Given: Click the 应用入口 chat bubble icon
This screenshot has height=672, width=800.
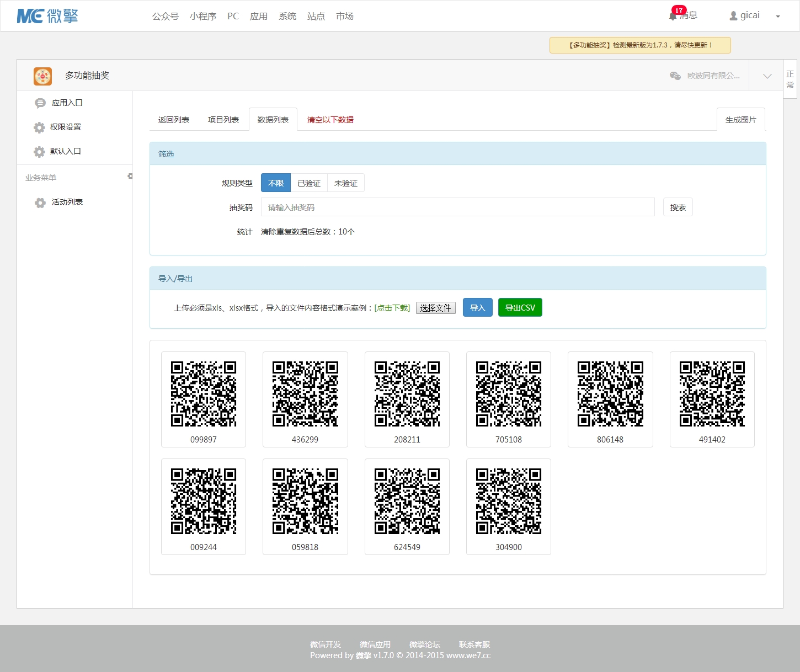Looking at the screenshot, I should point(40,103).
